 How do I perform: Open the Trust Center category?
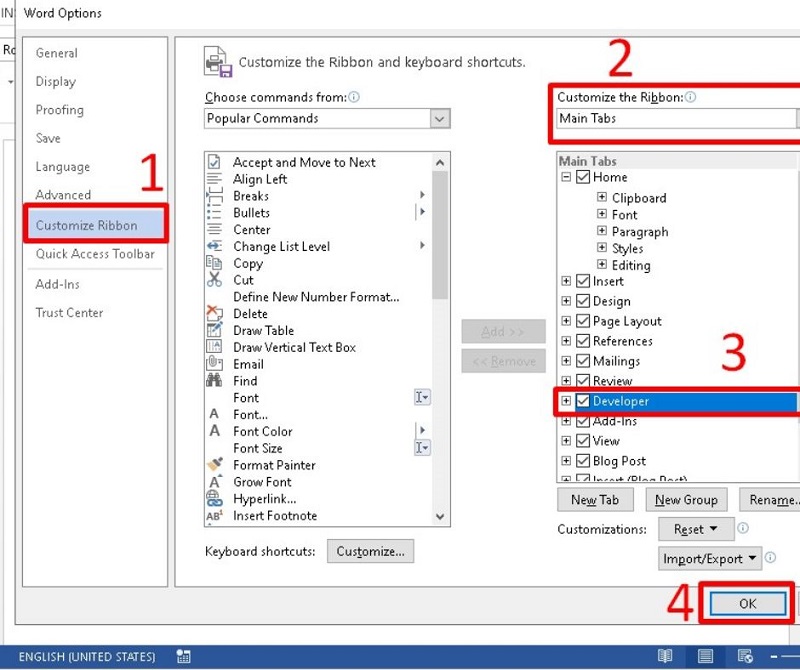(x=69, y=312)
